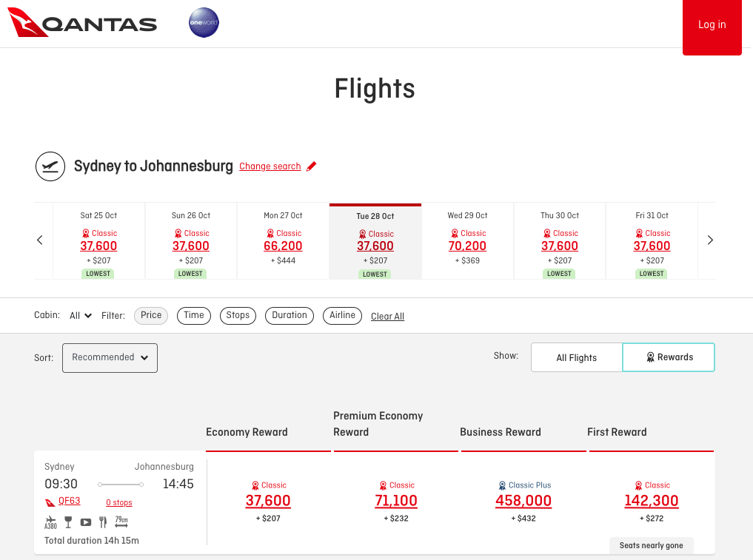This screenshot has height=560, width=753.
Task: Select First Reward 142,300 points fare
Action: click(x=651, y=501)
